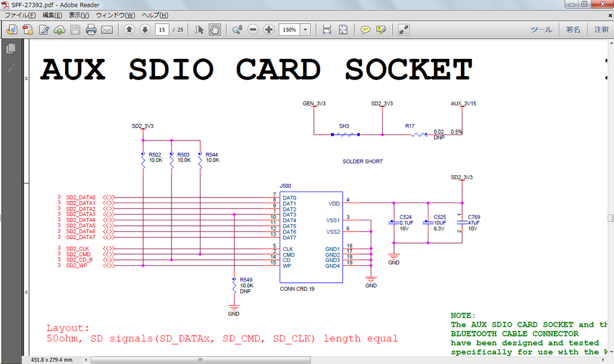
Task: Select the Hand tool
Action: pyautogui.click(x=215, y=29)
